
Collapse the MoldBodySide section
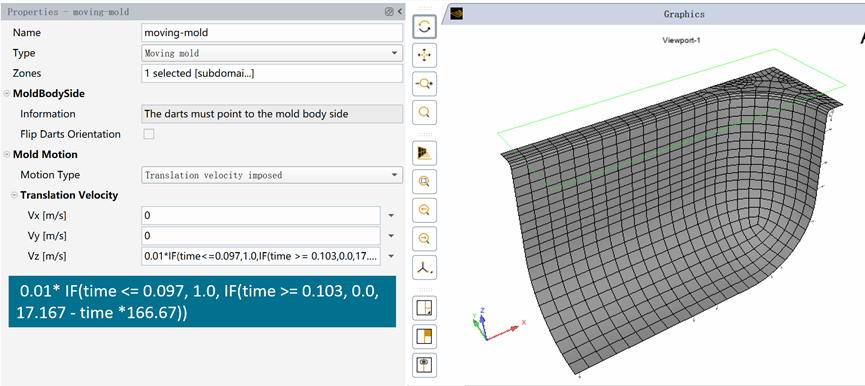coord(7,94)
